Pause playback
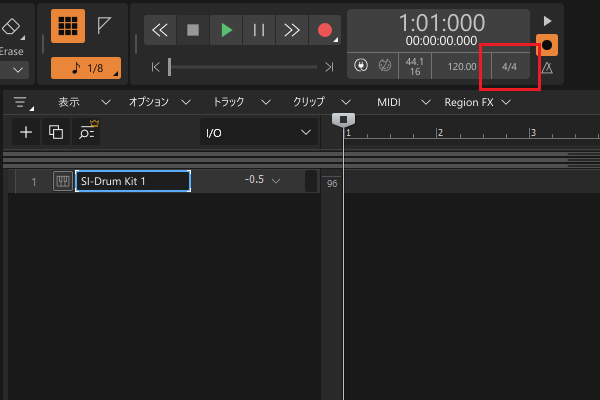 259,30
